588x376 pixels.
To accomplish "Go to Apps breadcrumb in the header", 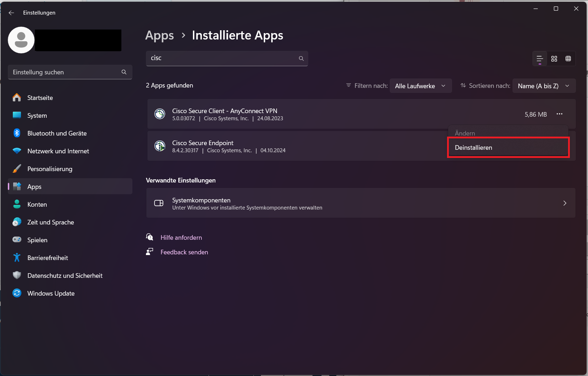I will click(x=159, y=36).
